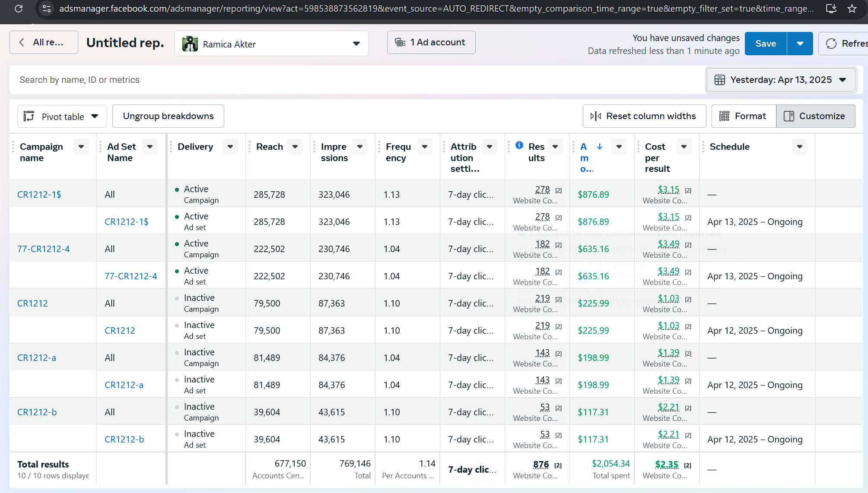Open the 77-CR1212-4 campaign link
The image size is (868, 493).
(43, 249)
